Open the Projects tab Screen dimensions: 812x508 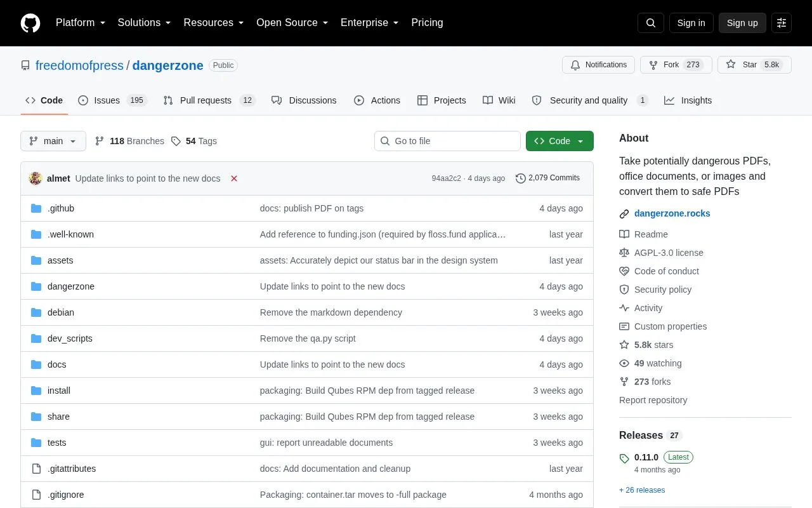click(x=442, y=100)
